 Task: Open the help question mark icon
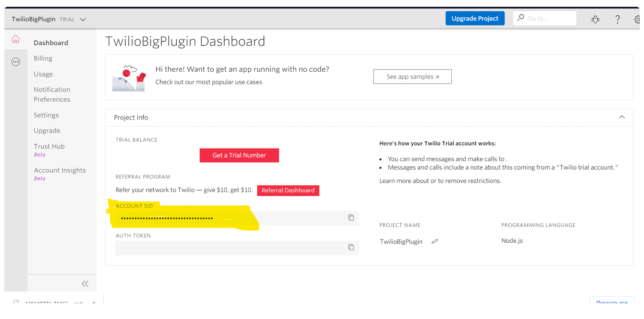[617, 19]
